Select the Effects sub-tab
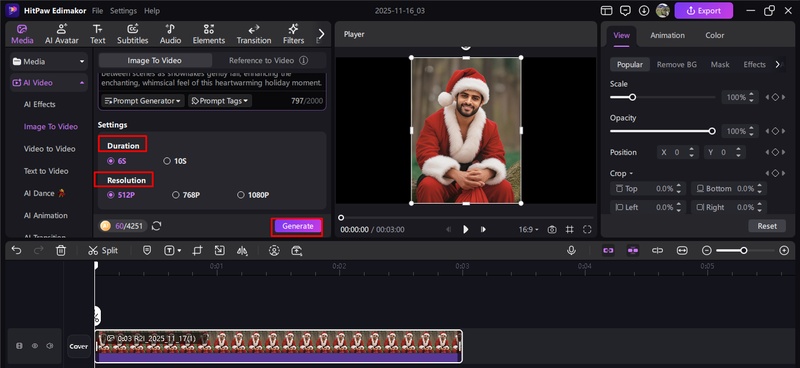 [x=754, y=64]
